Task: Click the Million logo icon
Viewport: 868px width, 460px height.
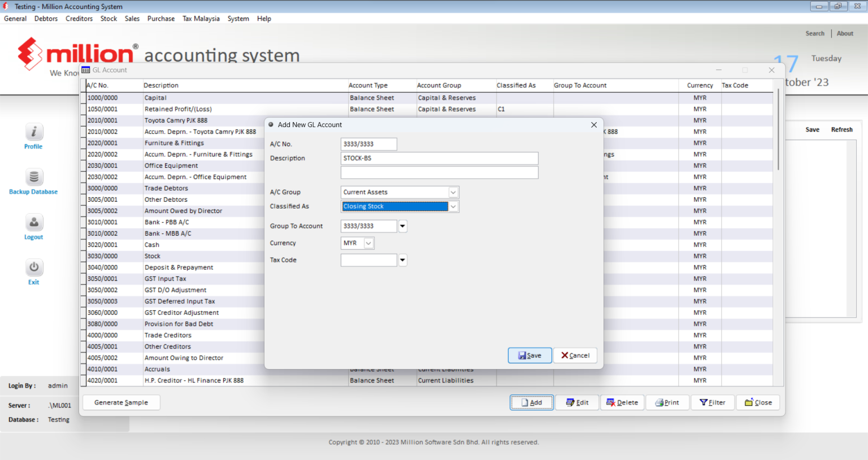Action: (30, 54)
